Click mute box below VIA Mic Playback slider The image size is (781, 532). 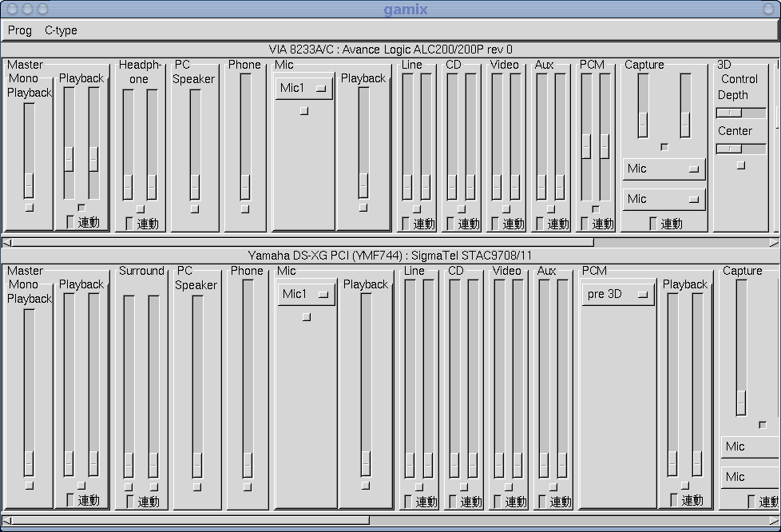363,207
